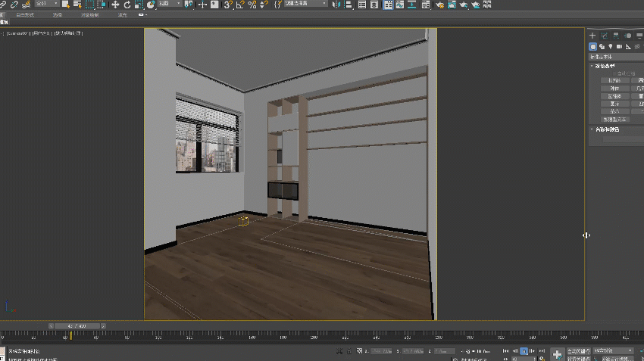Open the Modify tab in command panel
This screenshot has height=361, width=644.
click(604, 36)
